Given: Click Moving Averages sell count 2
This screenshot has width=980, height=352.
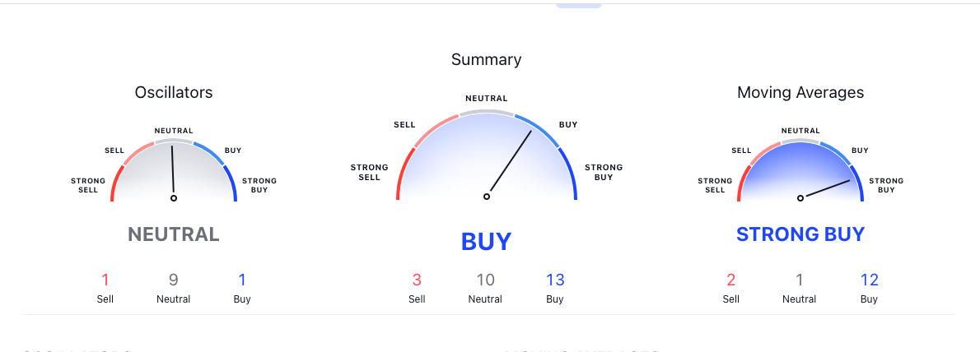Looking at the screenshot, I should (731, 280).
